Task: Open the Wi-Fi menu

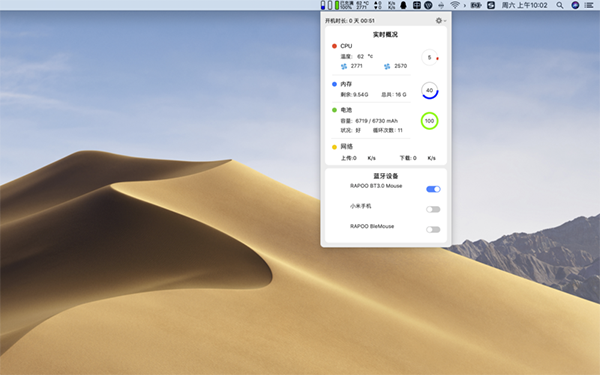Action: point(455,5)
